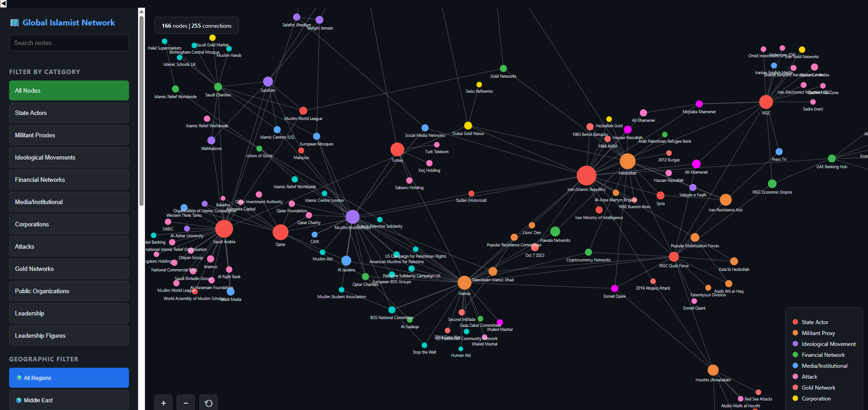Zoom out with the minus button

(x=186, y=403)
